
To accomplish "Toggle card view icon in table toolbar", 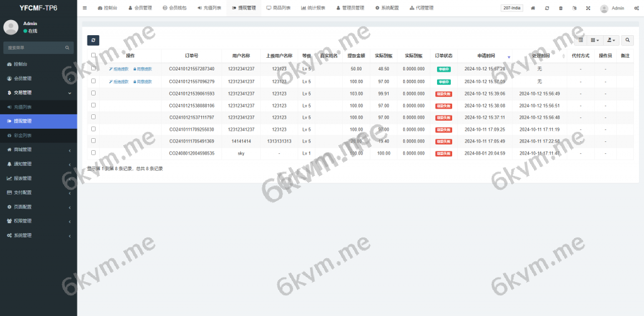I will click(580, 40).
